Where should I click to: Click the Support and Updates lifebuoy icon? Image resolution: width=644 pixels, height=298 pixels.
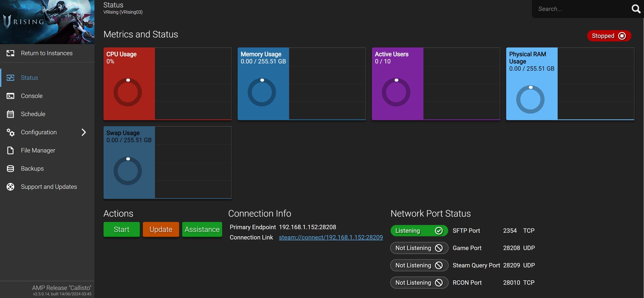click(x=10, y=187)
